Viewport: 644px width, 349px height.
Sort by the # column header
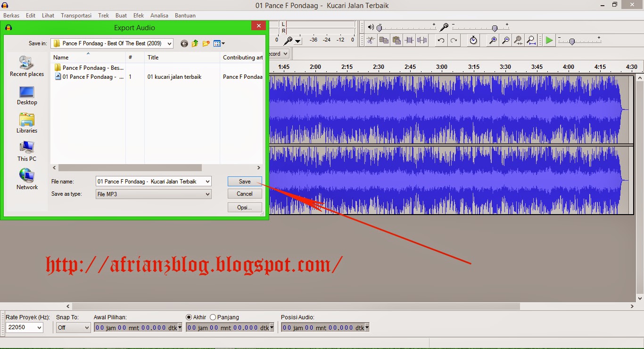(135, 58)
